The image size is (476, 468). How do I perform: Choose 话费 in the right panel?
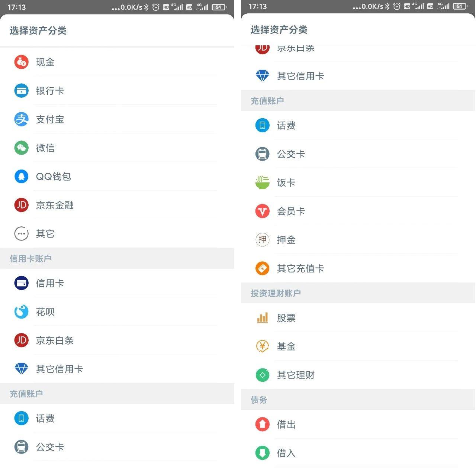click(358, 125)
